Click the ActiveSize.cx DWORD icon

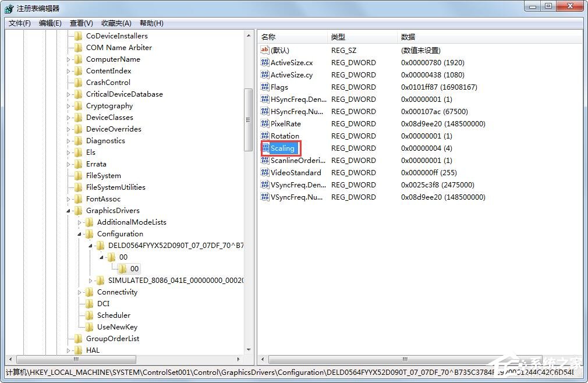265,62
